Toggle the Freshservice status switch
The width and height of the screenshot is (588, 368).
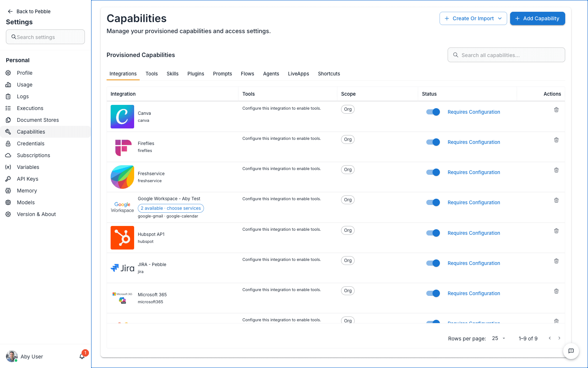pyautogui.click(x=433, y=172)
